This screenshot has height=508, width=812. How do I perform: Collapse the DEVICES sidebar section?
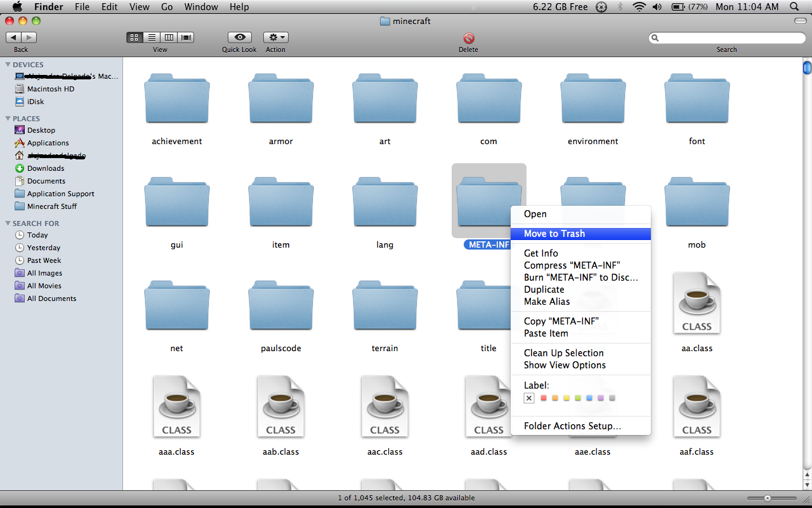tap(8, 65)
